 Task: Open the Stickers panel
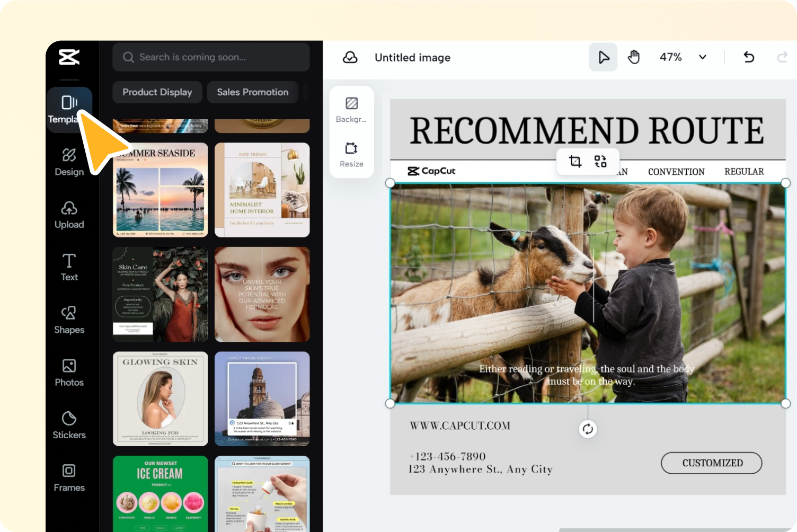(x=69, y=425)
